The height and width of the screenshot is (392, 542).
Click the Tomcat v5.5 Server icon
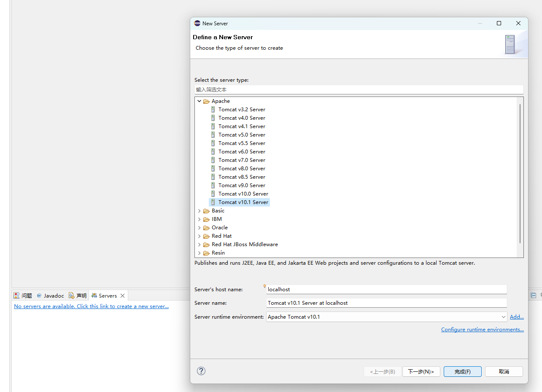click(x=213, y=143)
